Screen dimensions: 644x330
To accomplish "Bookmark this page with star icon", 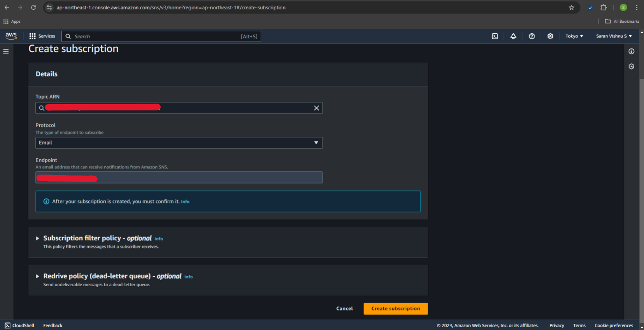I will click(x=571, y=7).
